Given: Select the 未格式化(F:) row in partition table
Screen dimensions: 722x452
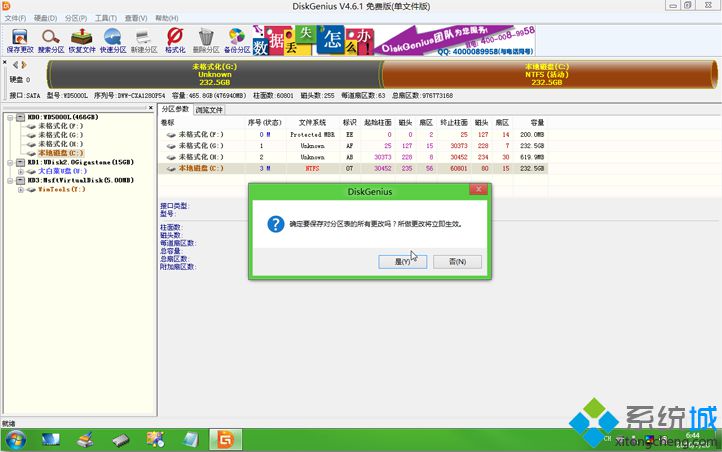Looking at the screenshot, I should (x=353, y=134).
